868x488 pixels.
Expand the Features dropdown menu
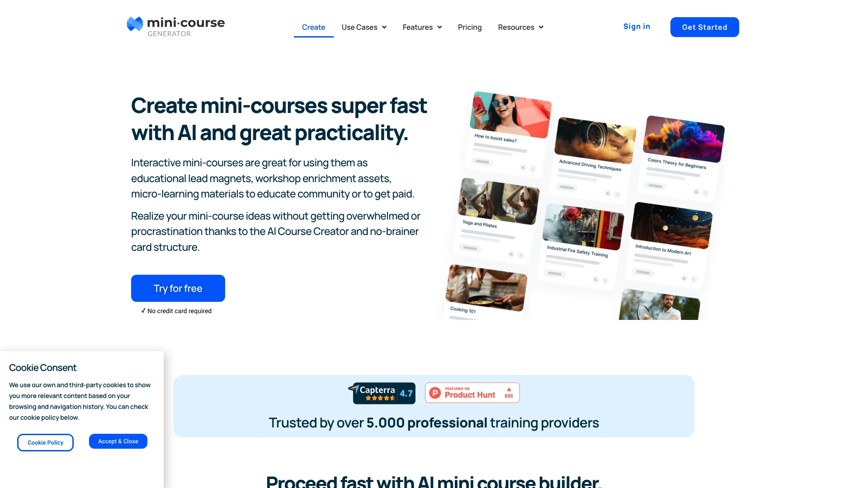coord(422,27)
